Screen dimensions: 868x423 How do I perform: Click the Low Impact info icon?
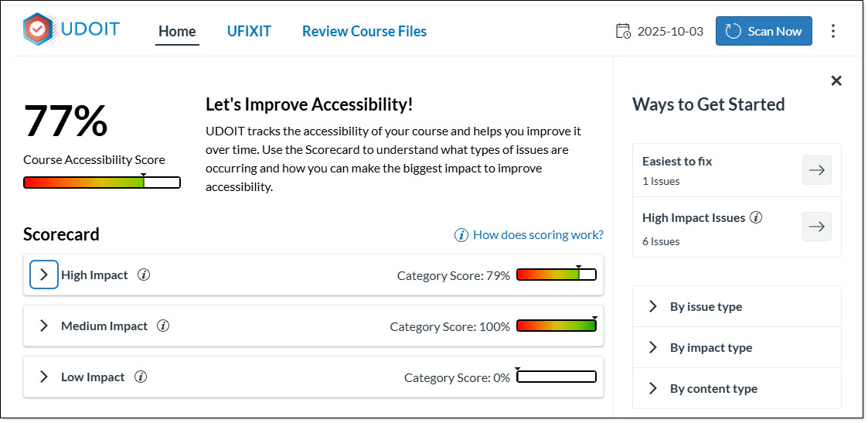pyautogui.click(x=141, y=377)
